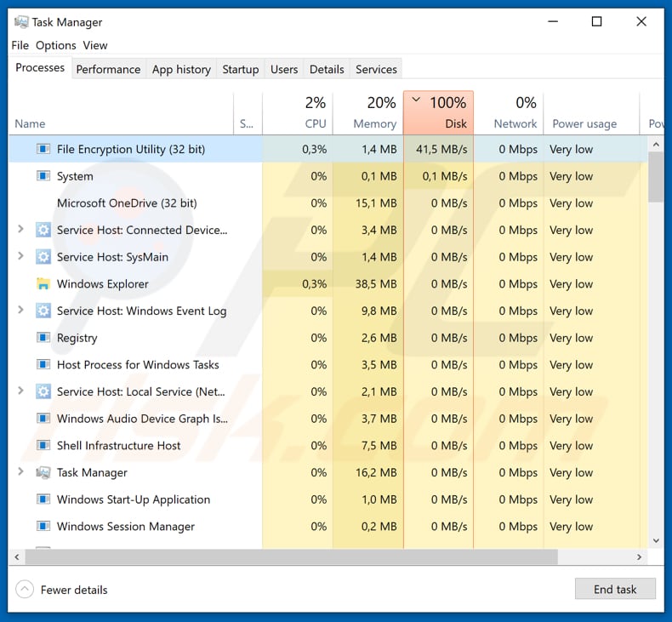This screenshot has height=622, width=672.
Task: Switch to the Users tab
Action: point(284,70)
